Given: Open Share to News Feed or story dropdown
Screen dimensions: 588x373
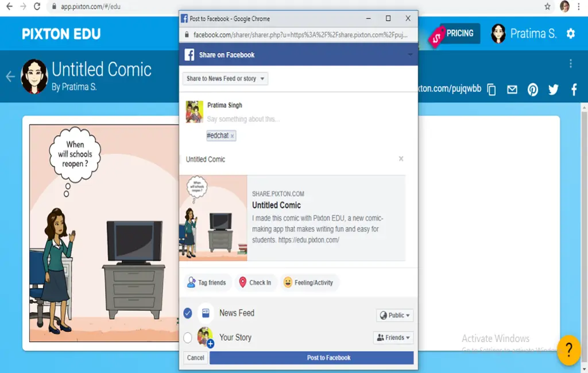Looking at the screenshot, I should pos(225,79).
